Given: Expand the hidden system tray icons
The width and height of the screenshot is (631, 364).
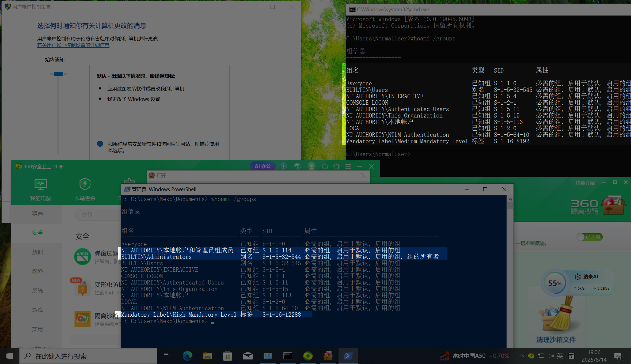Looking at the screenshot, I should click(x=522, y=356).
